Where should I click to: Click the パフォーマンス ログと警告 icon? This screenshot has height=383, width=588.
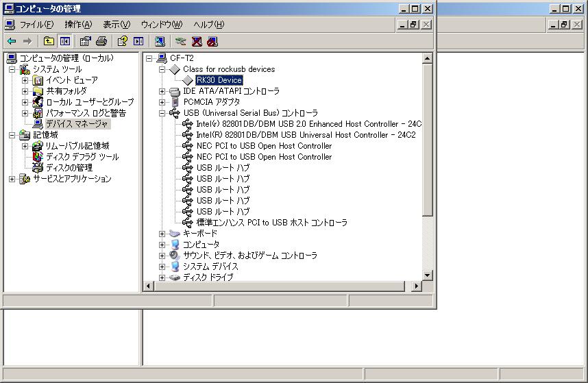(38, 113)
